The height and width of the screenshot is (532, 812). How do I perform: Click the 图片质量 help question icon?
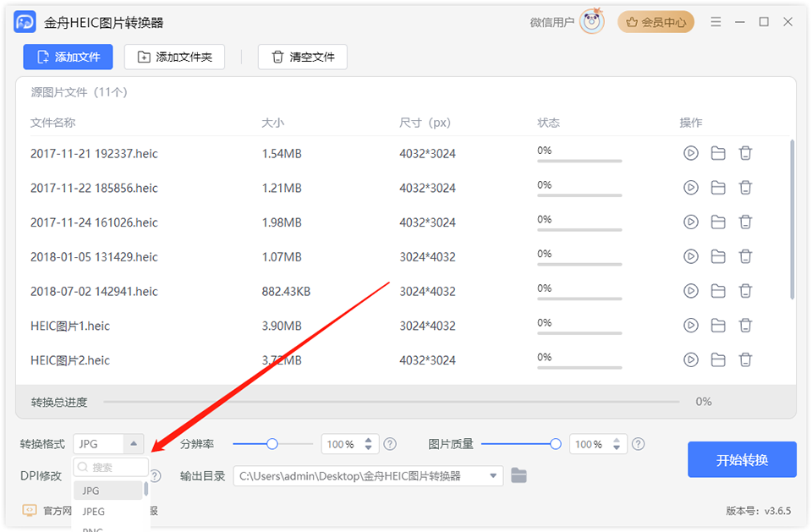[x=638, y=444]
